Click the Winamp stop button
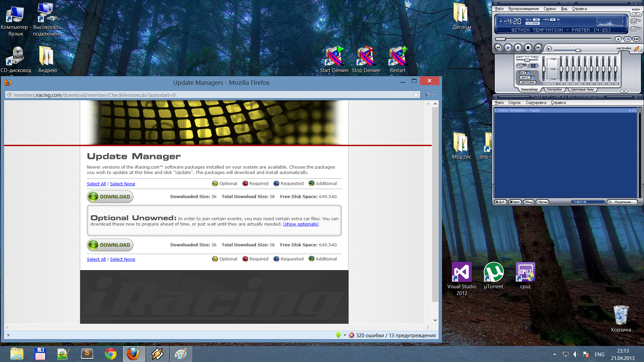The height and width of the screenshot is (362, 644). 528,48
